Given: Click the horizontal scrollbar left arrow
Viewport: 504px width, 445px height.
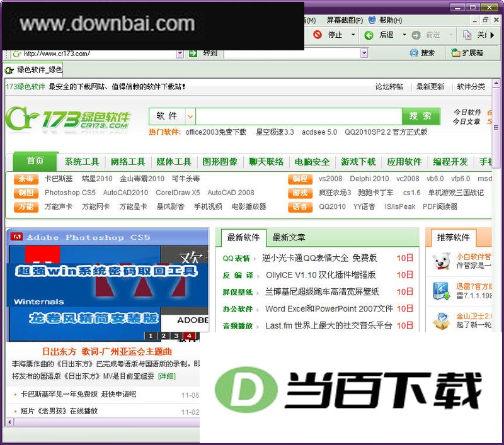Looking at the screenshot, I should pos(9,422).
